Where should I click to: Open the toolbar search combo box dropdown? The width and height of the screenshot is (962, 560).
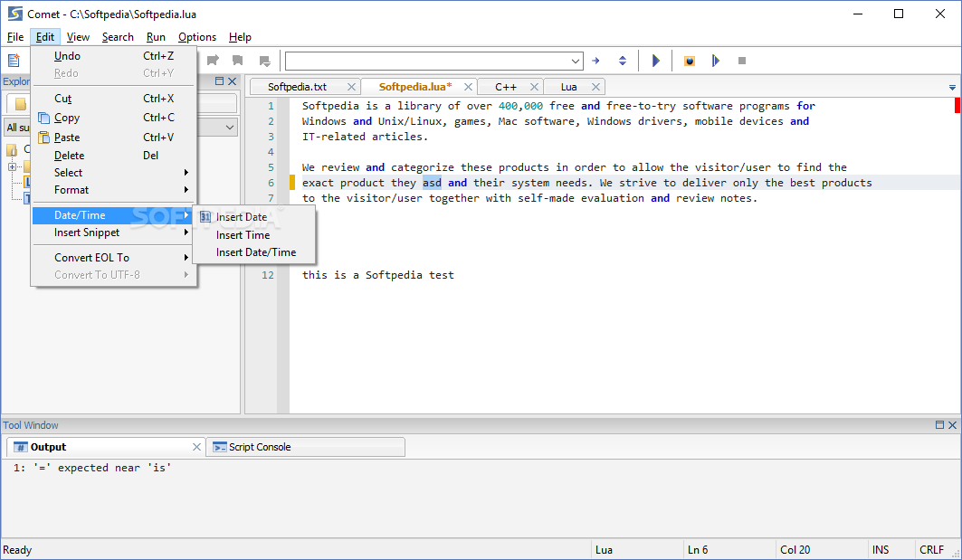(x=575, y=61)
